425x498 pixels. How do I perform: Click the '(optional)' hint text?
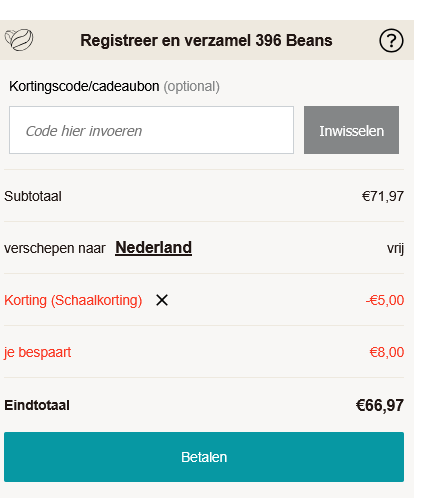(x=191, y=87)
